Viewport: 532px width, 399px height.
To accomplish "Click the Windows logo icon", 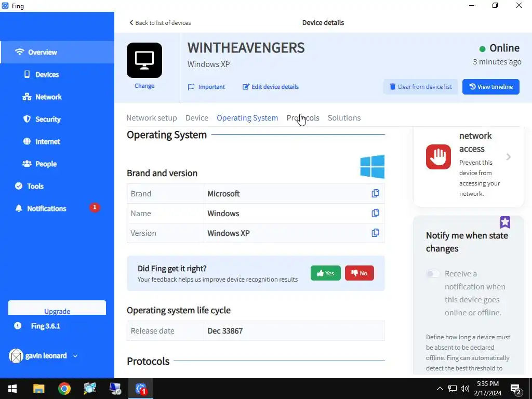I will pos(373,167).
